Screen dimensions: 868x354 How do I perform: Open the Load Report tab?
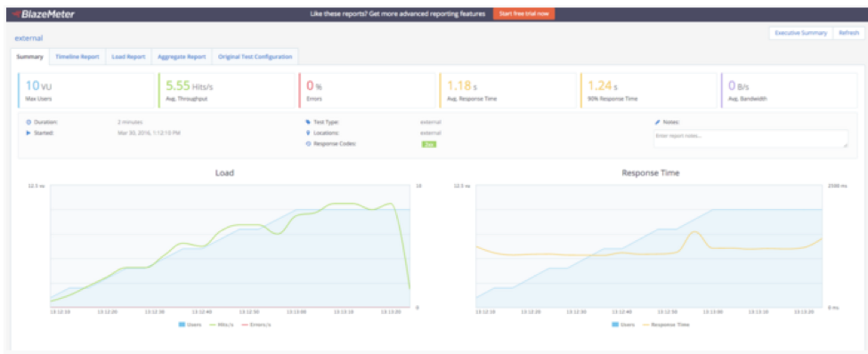click(128, 57)
